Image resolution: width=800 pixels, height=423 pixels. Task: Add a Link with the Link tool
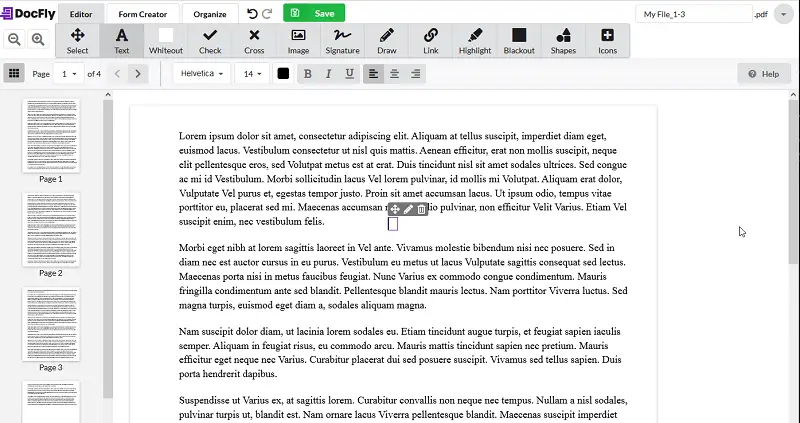[431, 41]
